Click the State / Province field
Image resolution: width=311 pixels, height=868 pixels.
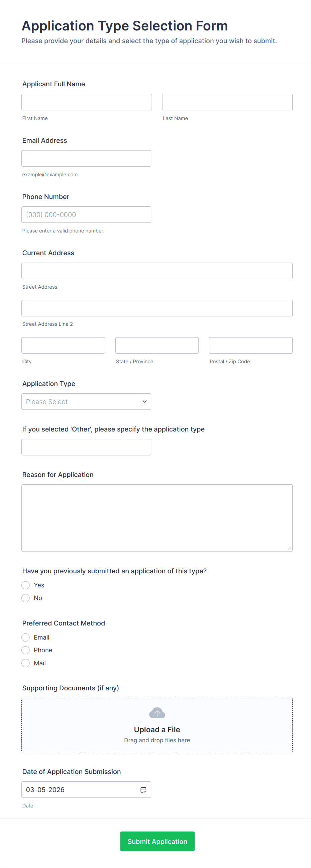tap(157, 346)
